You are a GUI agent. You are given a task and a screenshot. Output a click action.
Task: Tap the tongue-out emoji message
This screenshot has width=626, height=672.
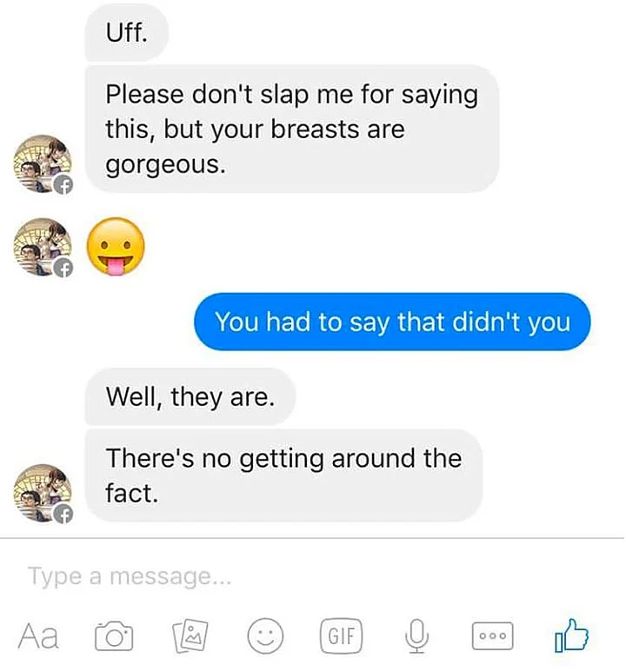pos(116,246)
